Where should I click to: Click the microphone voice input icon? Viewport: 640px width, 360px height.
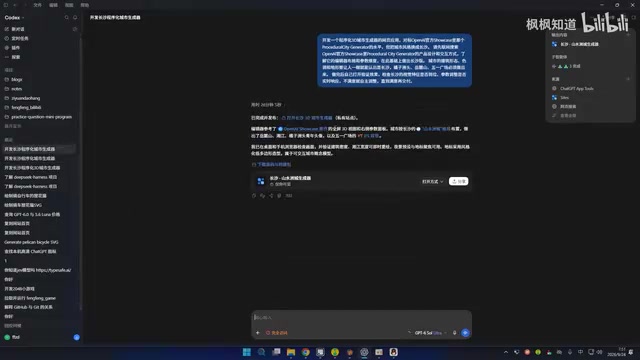[x=454, y=333]
